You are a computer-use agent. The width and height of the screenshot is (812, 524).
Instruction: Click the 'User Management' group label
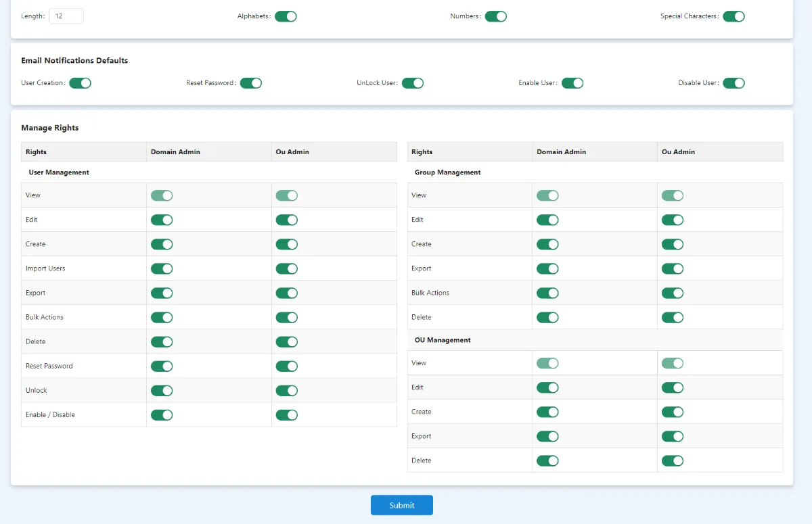59,172
